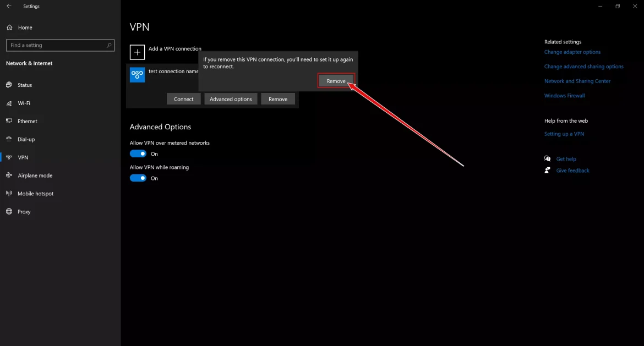Select the Wi-Fi signal icon
The image size is (644, 346).
click(x=9, y=103)
